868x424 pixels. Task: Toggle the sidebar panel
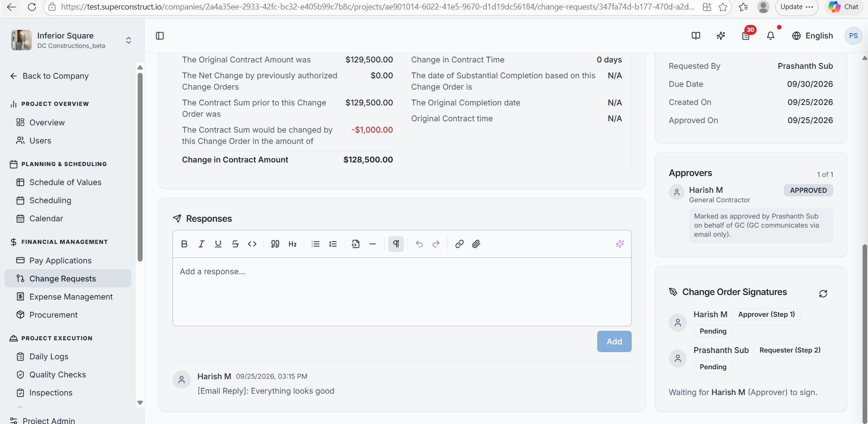click(160, 36)
